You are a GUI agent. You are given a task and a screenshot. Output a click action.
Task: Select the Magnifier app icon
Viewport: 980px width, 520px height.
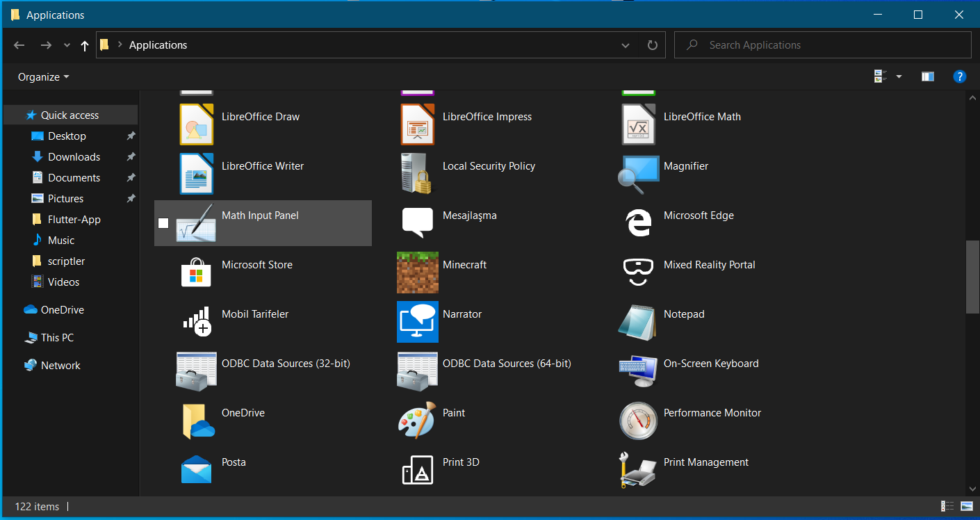pos(639,174)
